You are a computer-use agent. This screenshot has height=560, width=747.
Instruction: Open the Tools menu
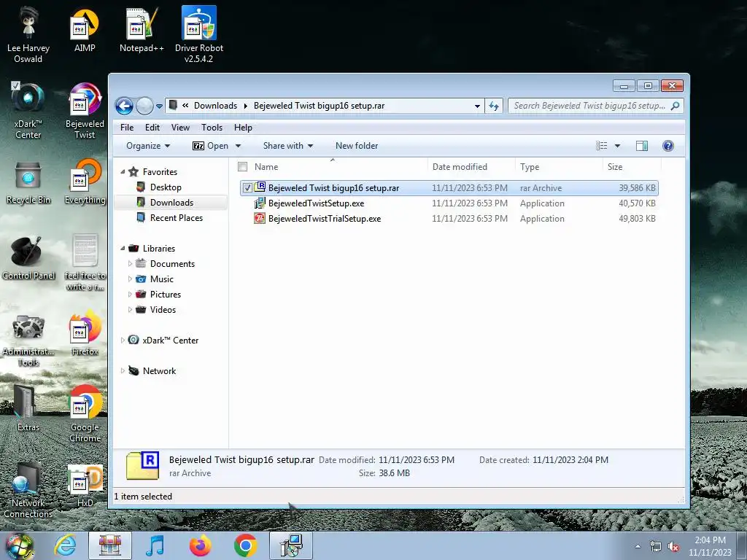point(212,128)
